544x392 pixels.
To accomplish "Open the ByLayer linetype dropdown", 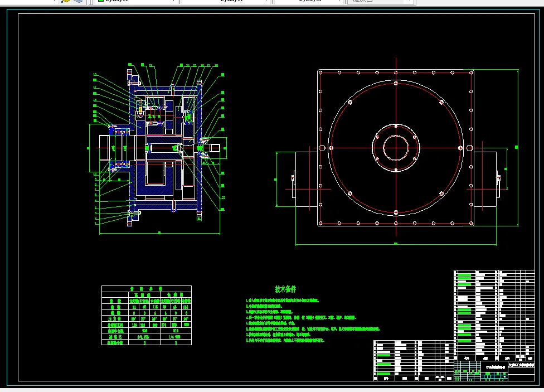I will click(226, 1).
